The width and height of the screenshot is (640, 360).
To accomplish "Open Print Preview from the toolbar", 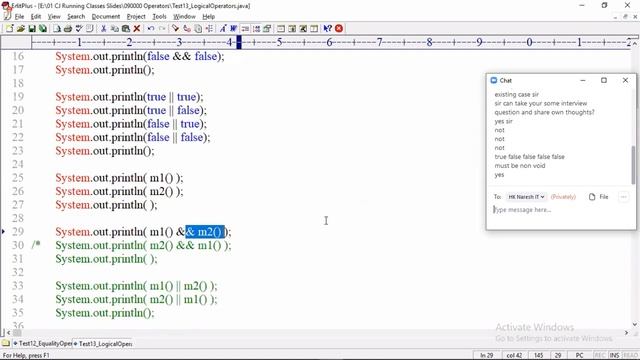I will pos(57,29).
